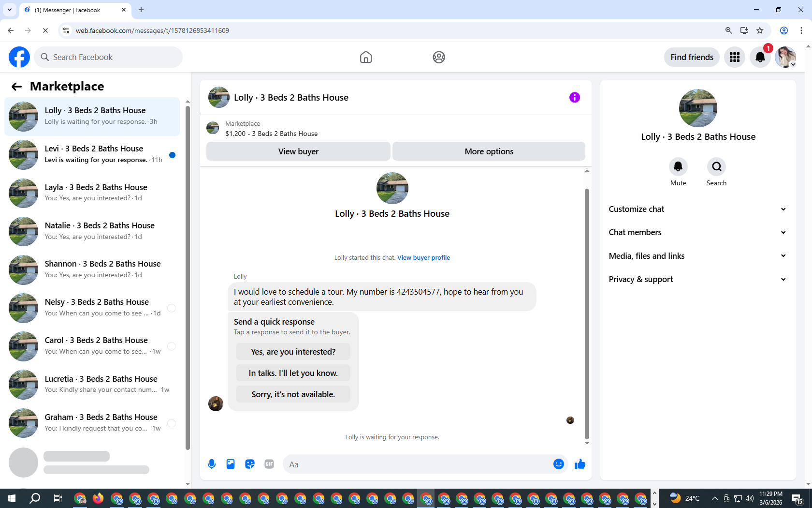Click the browser zoom magnifier icon
Screen dimensions: 812x508
[x=728, y=30]
